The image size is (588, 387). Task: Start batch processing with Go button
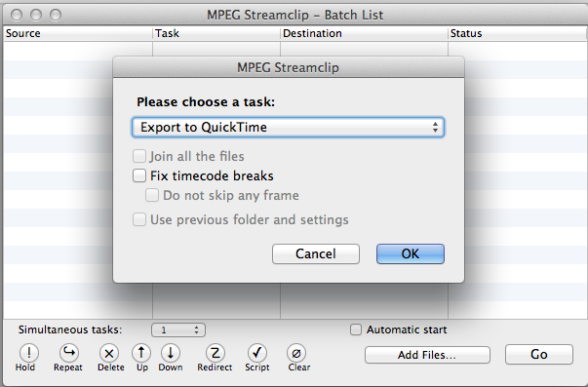539,355
